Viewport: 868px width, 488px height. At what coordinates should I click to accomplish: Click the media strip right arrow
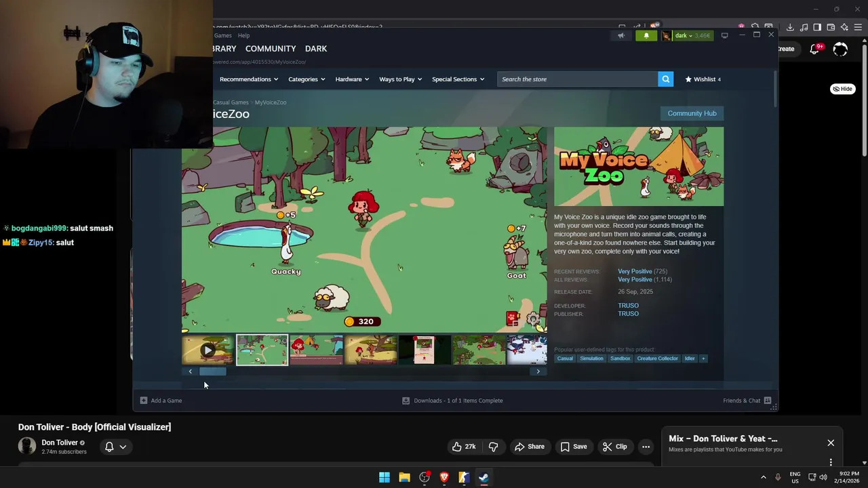538,371
